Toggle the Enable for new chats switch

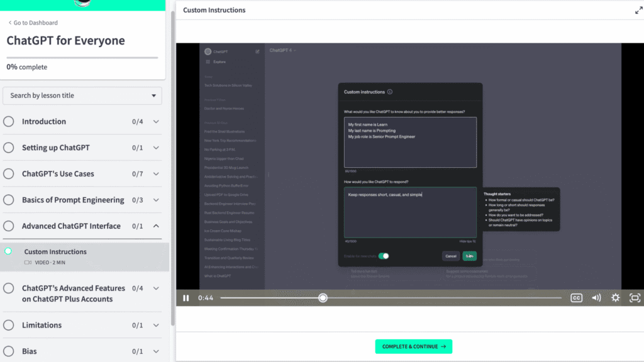(x=384, y=256)
